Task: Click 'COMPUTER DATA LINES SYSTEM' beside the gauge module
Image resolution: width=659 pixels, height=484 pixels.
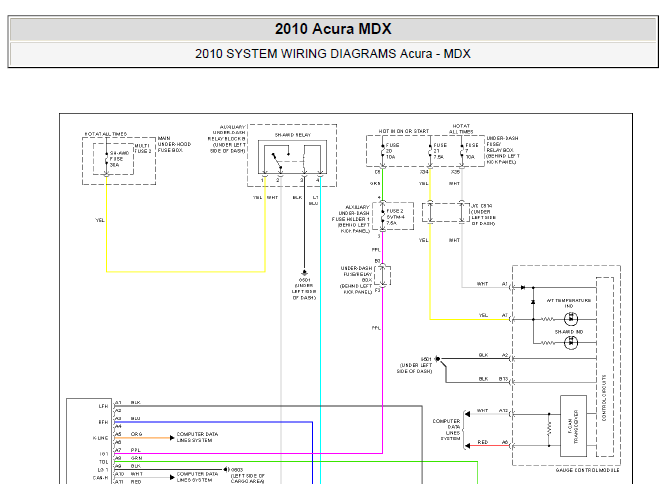Action: point(447,429)
